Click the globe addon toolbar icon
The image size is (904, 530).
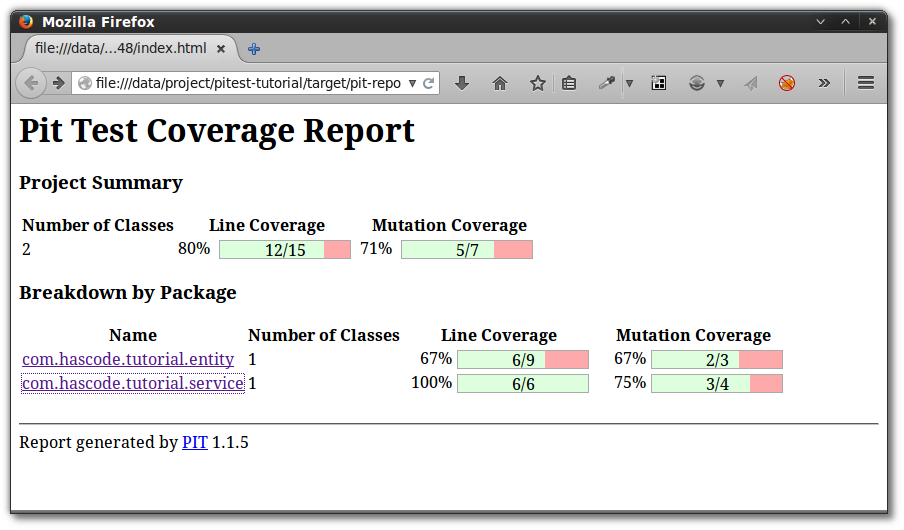[x=696, y=83]
